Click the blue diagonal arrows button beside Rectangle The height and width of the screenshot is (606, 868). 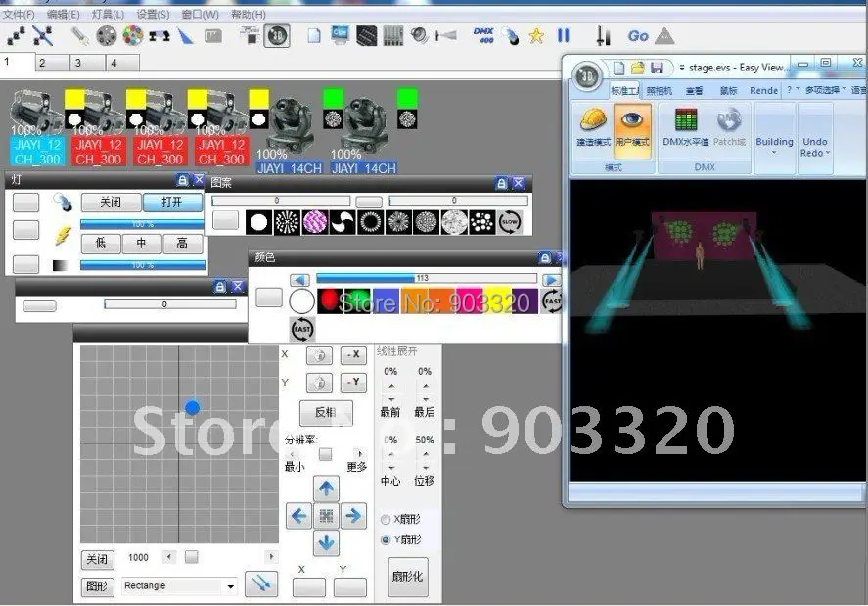261,583
